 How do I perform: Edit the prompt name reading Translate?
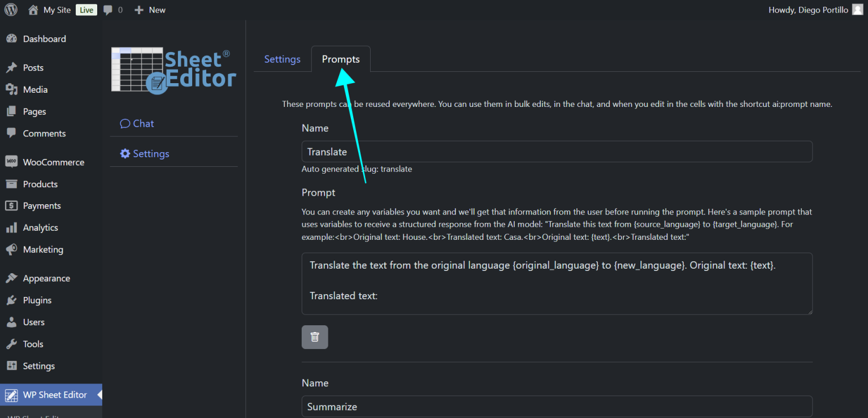[x=556, y=152]
